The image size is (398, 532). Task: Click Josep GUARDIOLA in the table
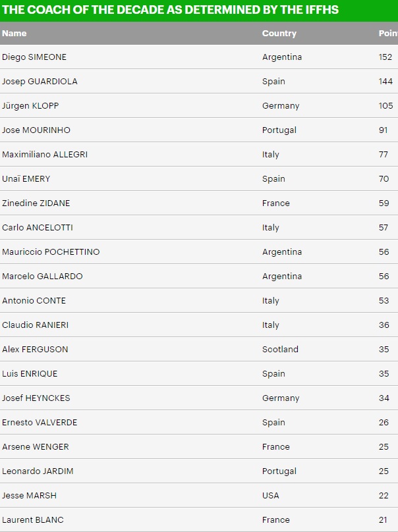click(40, 82)
